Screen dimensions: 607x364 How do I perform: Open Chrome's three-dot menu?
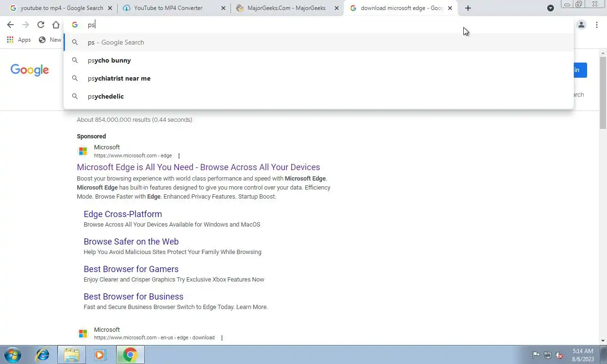597,25
